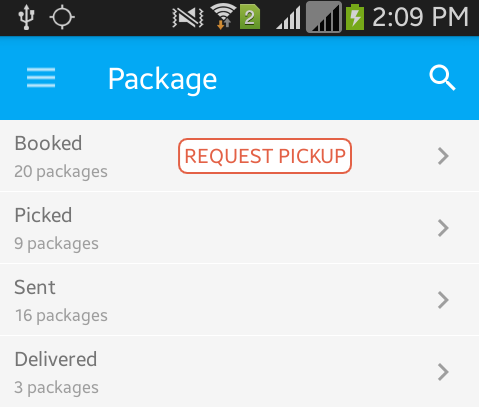This screenshot has width=479, height=413.
Task: Tap the 2:09 PM clock
Action: (420, 17)
